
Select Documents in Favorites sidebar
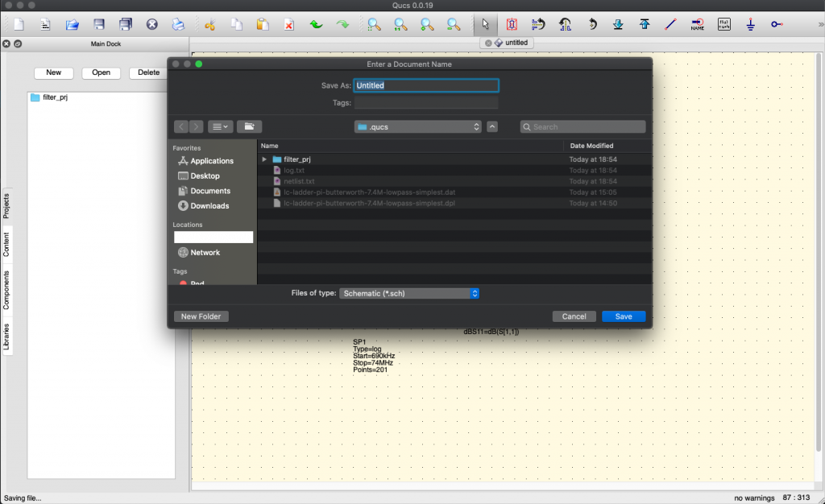coord(204,191)
